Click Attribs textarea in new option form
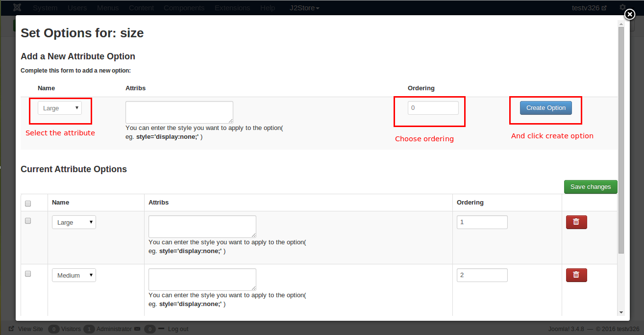This screenshot has width=644, height=335. point(179,112)
